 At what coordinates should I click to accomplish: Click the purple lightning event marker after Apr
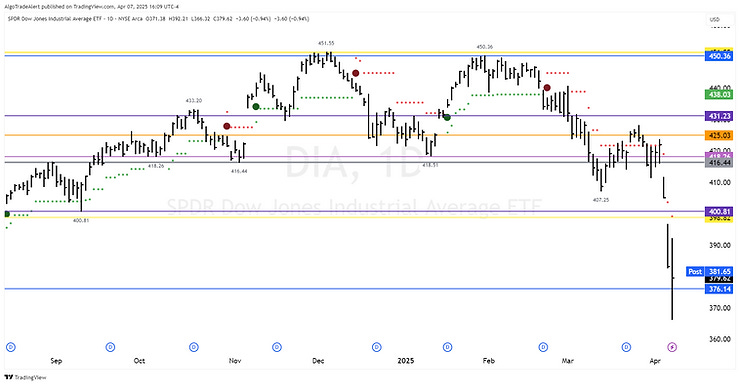point(673,347)
